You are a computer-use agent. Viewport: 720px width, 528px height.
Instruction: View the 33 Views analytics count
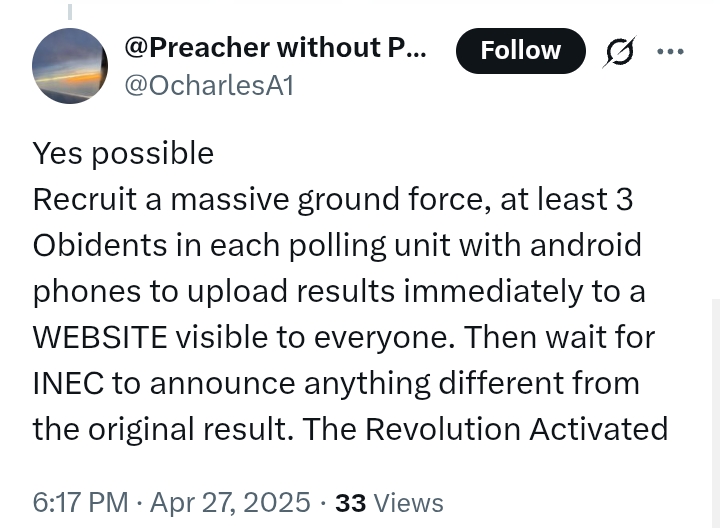point(389,503)
